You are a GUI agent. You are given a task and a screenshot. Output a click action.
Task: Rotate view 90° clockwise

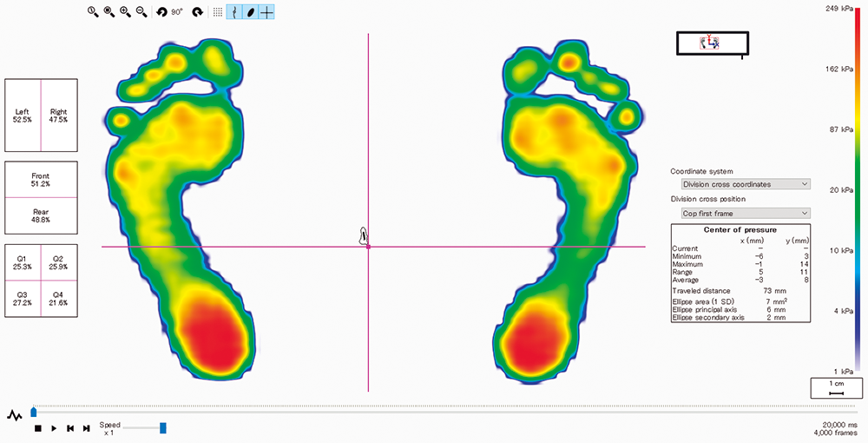(197, 12)
